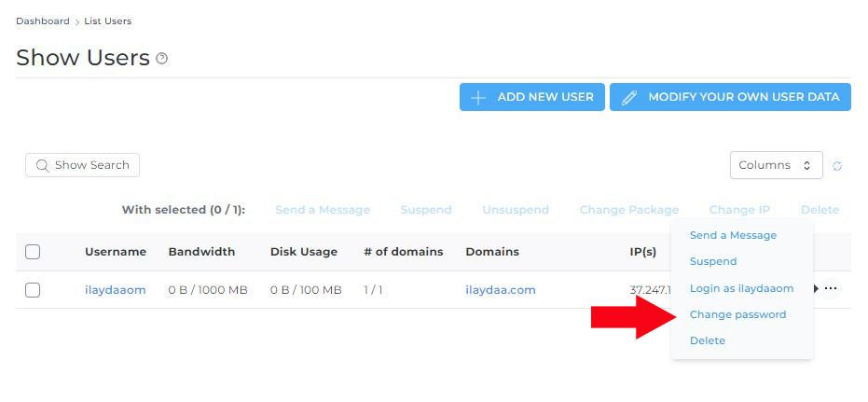868x402 pixels.
Task: Open the Columns dropdown
Action: [x=776, y=165]
